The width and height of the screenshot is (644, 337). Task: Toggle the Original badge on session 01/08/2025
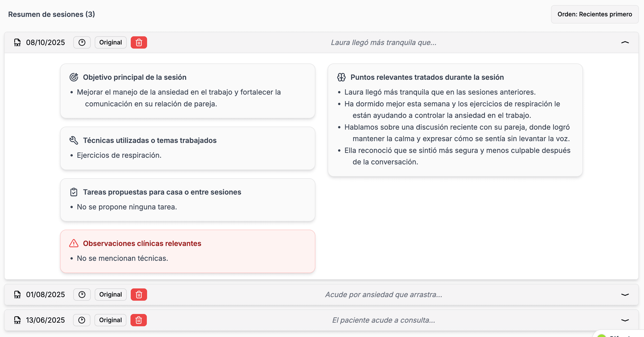110,294
